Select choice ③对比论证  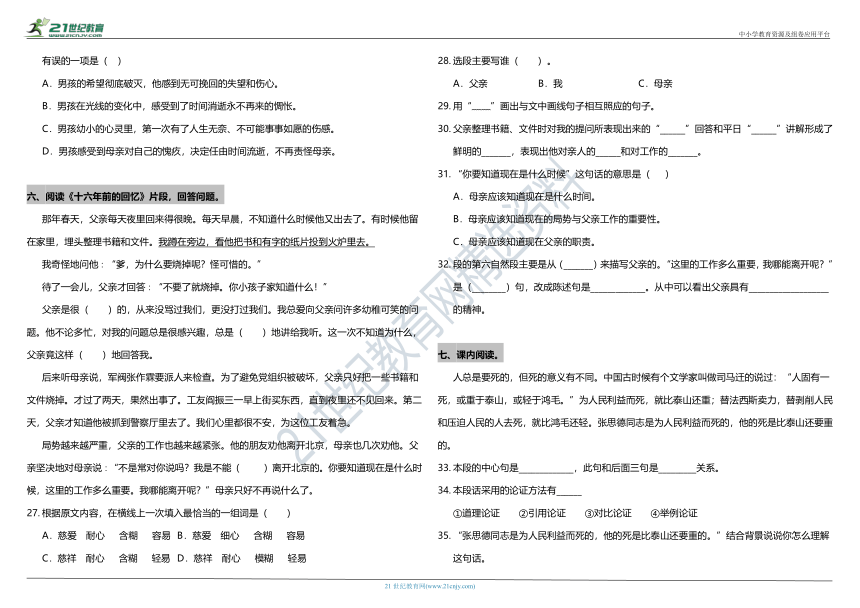point(608,513)
